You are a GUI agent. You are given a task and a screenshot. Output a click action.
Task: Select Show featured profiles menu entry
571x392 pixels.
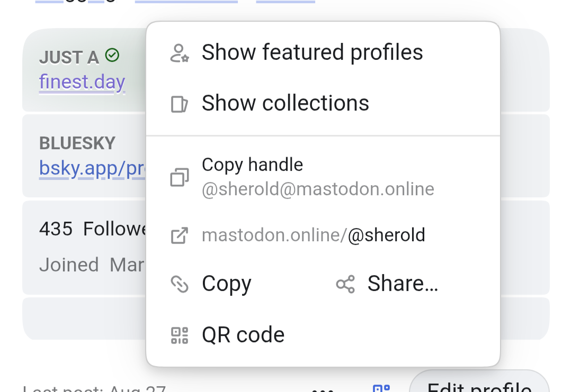coord(323,52)
